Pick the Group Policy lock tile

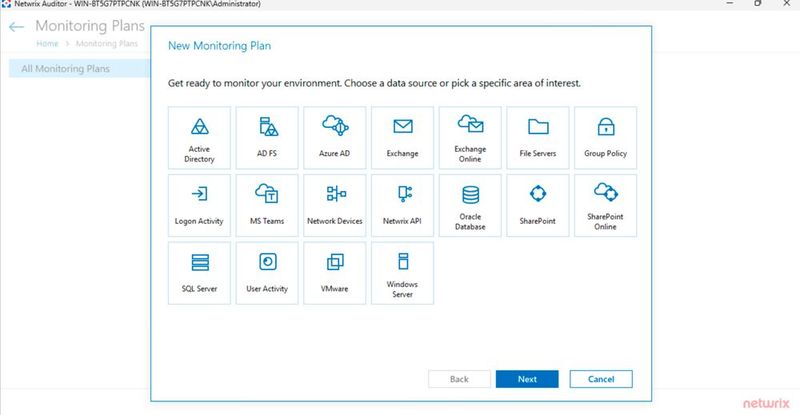606,138
